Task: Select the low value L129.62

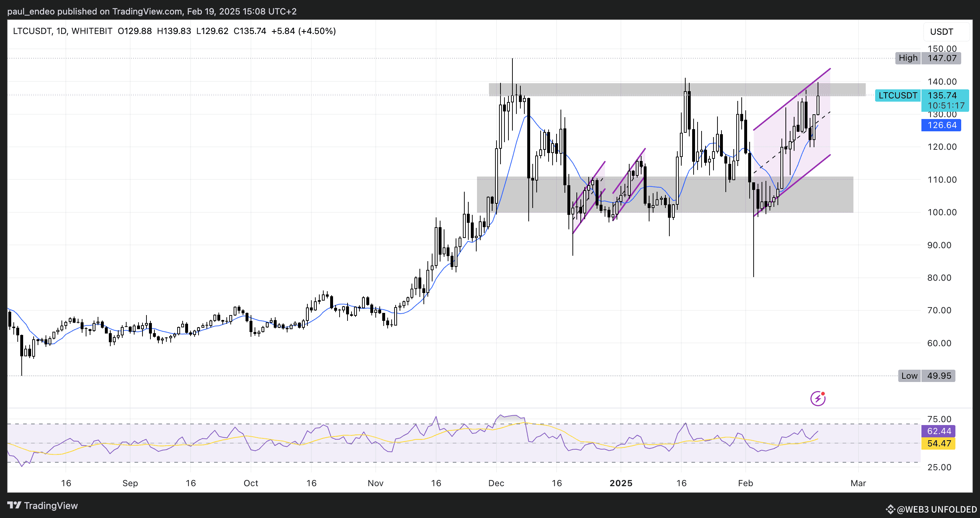Action: [x=212, y=31]
